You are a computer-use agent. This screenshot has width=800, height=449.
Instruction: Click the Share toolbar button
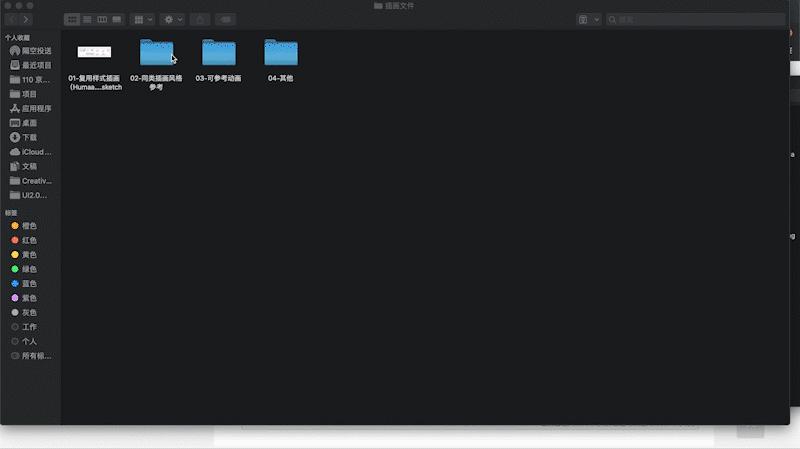pos(199,19)
